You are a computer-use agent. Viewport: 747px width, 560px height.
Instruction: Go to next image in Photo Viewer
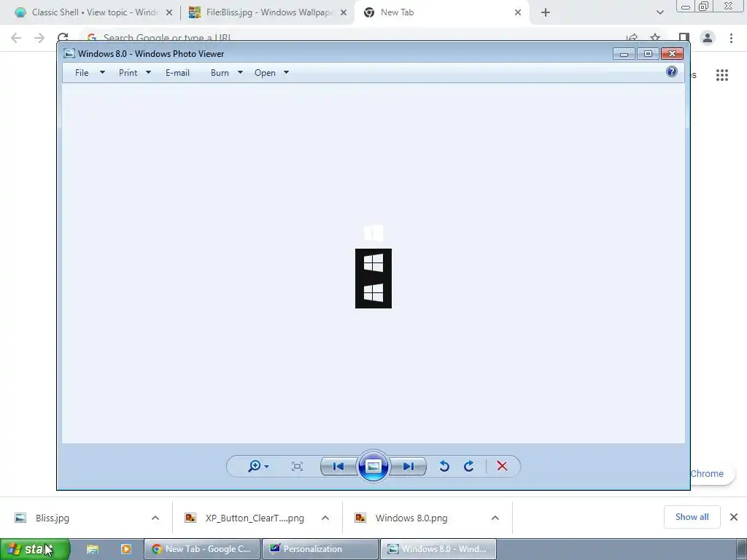409,466
